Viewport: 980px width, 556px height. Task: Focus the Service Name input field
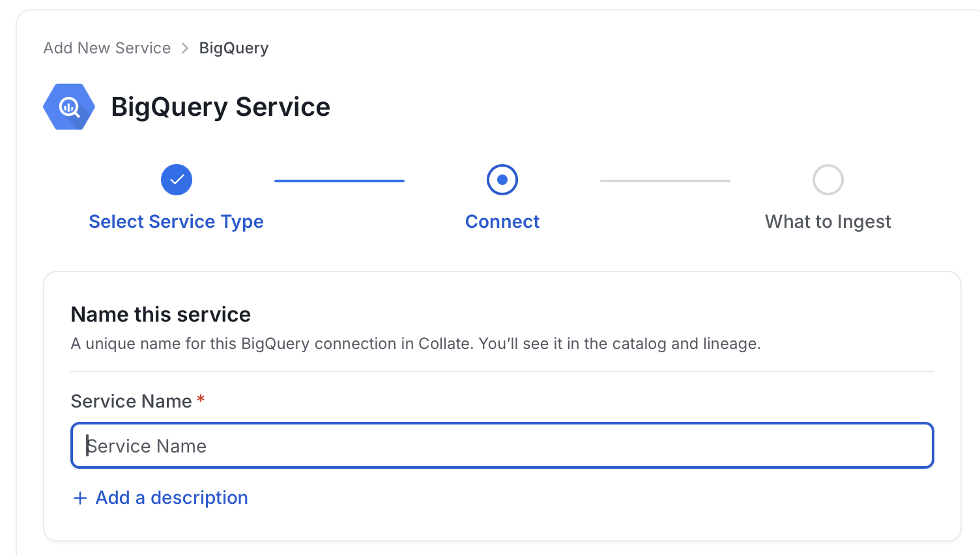[502, 445]
